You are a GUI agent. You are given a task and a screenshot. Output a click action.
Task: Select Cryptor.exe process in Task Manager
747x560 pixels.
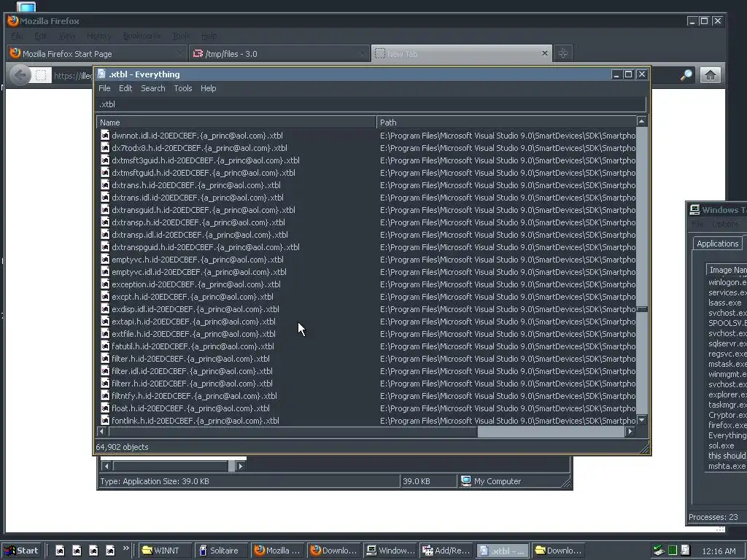click(x=727, y=415)
